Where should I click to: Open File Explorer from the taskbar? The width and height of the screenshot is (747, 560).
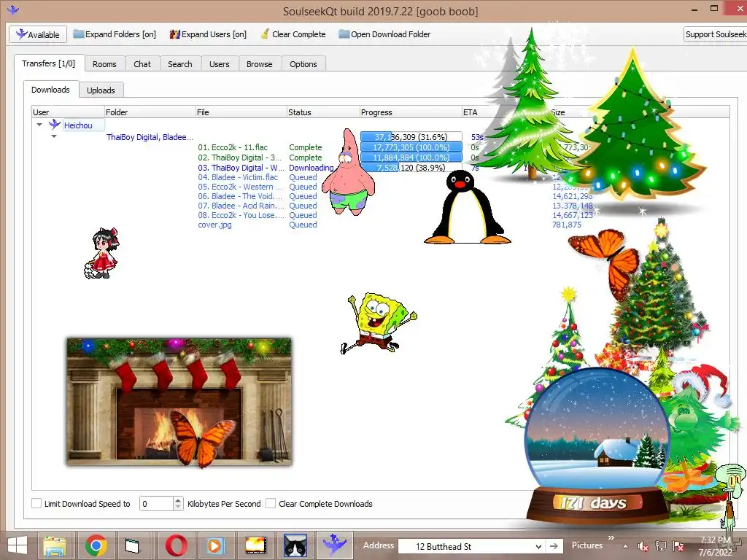coord(54,545)
